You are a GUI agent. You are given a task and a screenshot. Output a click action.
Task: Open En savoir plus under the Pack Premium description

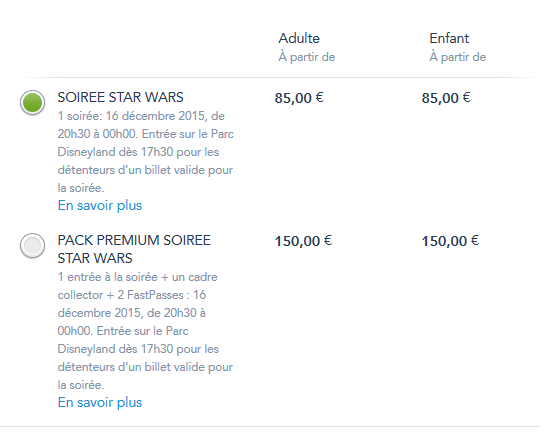tap(100, 402)
